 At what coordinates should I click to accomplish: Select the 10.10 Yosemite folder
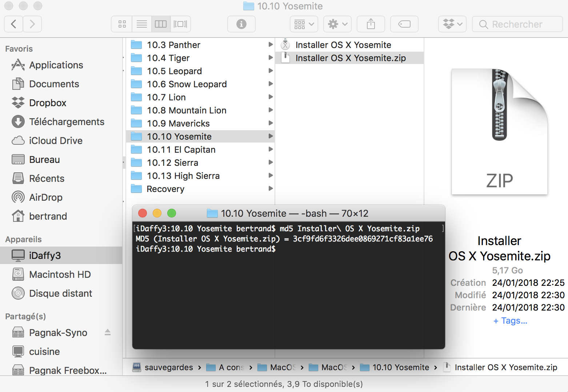pos(200,136)
